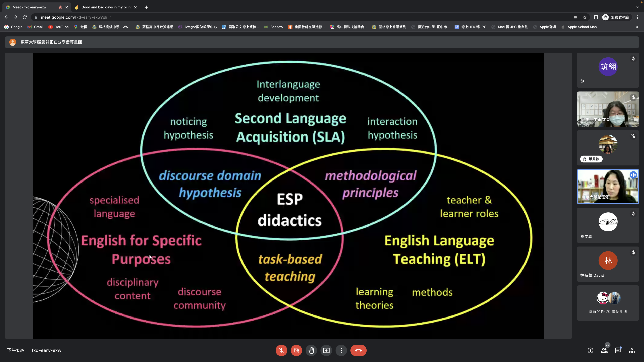
Task: Open the chat messages panel icon
Action: click(x=618, y=350)
